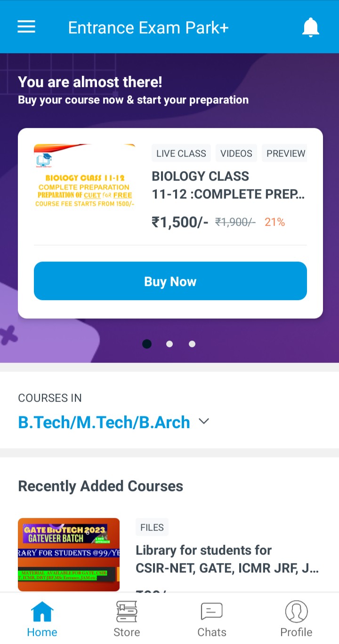Open the hamburger navigation menu

coord(26,27)
